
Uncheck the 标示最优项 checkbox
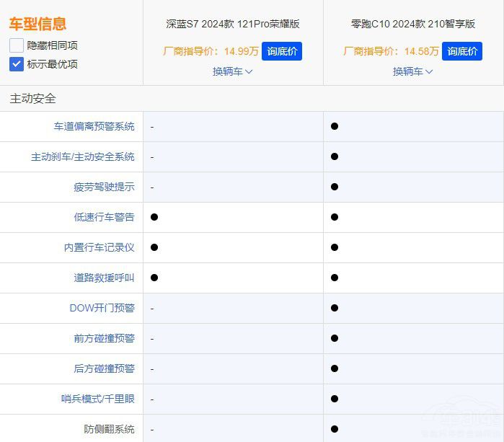click(17, 64)
